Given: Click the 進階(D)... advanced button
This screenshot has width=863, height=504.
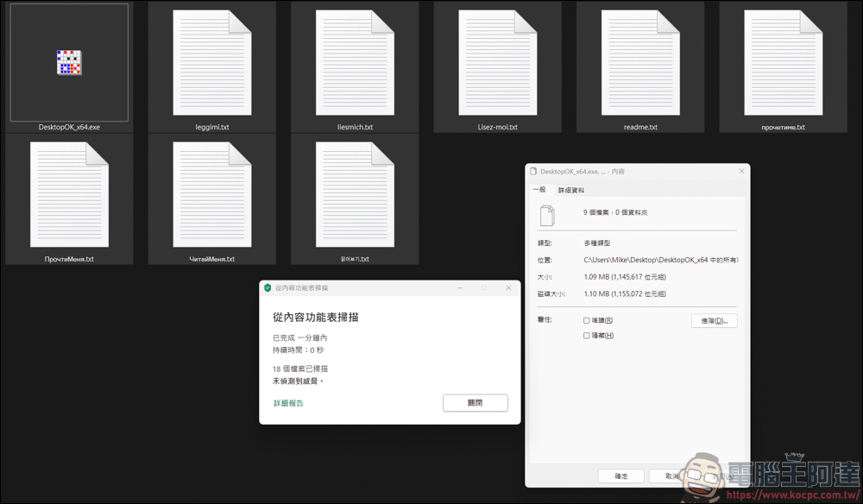Looking at the screenshot, I should (x=715, y=321).
